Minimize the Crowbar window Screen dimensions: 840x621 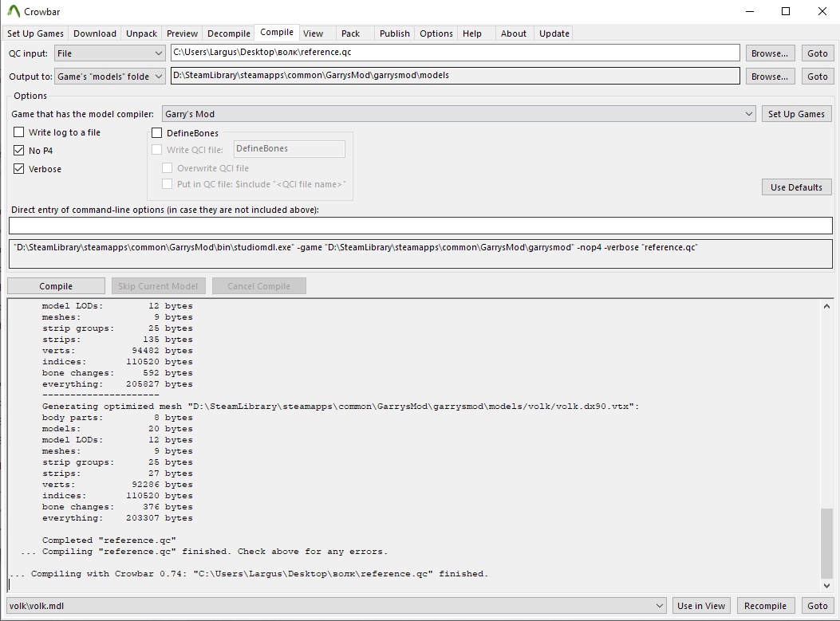750,11
